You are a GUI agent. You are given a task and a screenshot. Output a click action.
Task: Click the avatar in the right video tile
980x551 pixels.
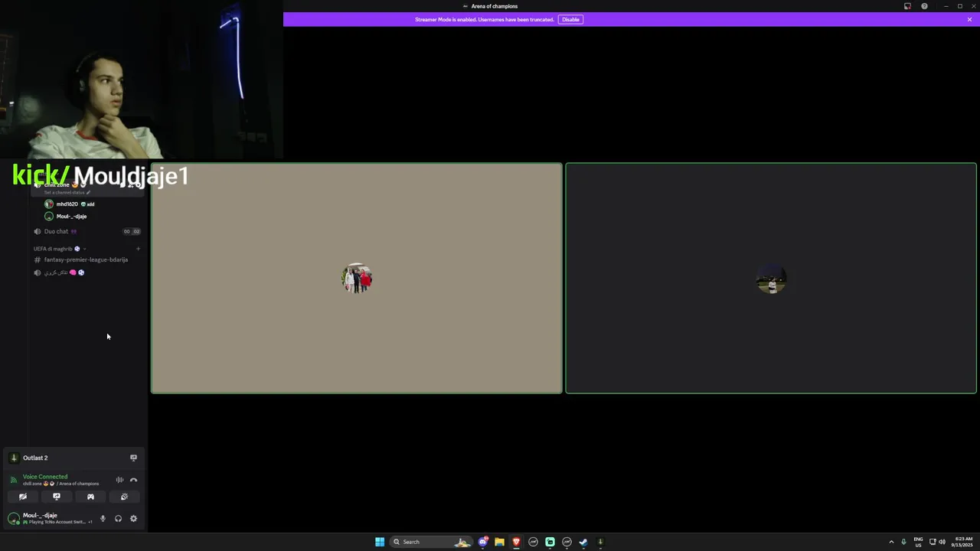771,280
